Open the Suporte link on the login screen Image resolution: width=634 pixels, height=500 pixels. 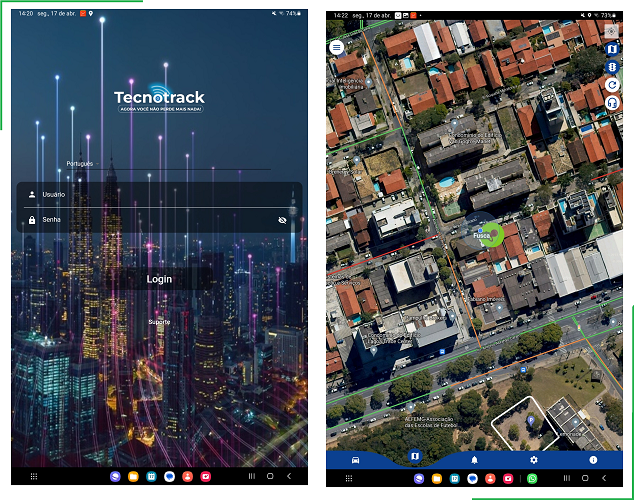(x=159, y=322)
